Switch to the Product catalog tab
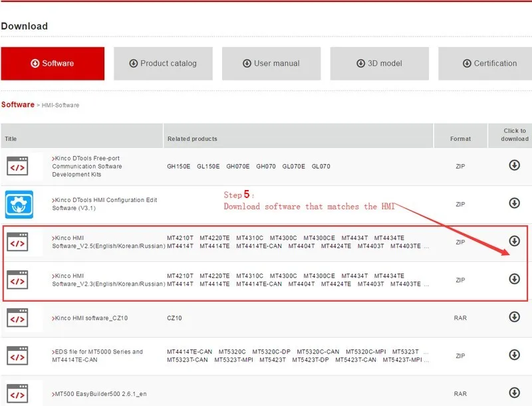This screenshot has height=406, width=532. pyautogui.click(x=163, y=64)
